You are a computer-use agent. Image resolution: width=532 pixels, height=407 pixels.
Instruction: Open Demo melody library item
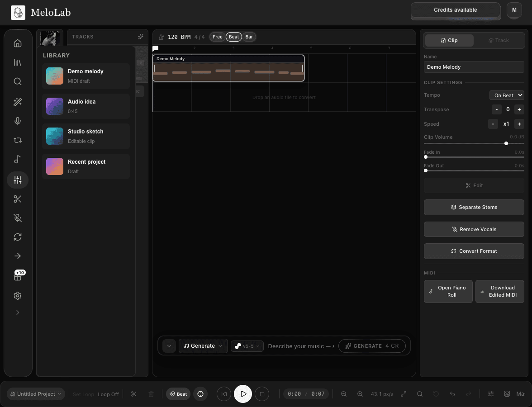[86, 76]
